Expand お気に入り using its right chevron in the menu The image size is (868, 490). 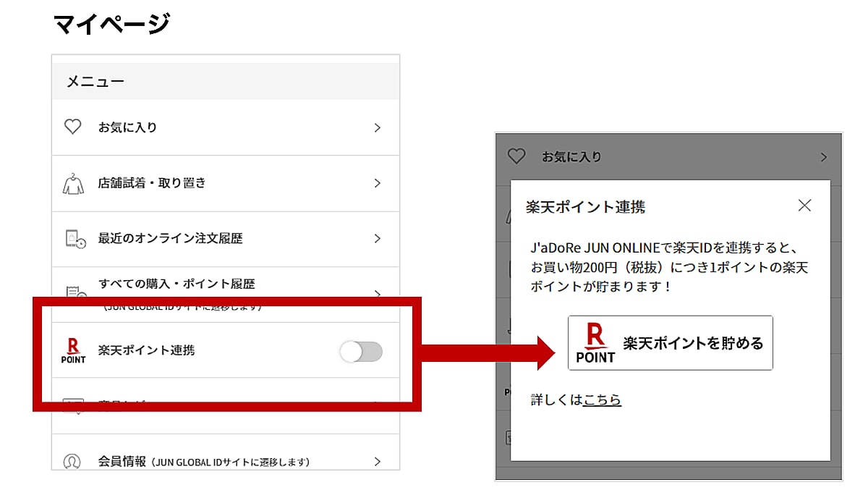point(377,127)
